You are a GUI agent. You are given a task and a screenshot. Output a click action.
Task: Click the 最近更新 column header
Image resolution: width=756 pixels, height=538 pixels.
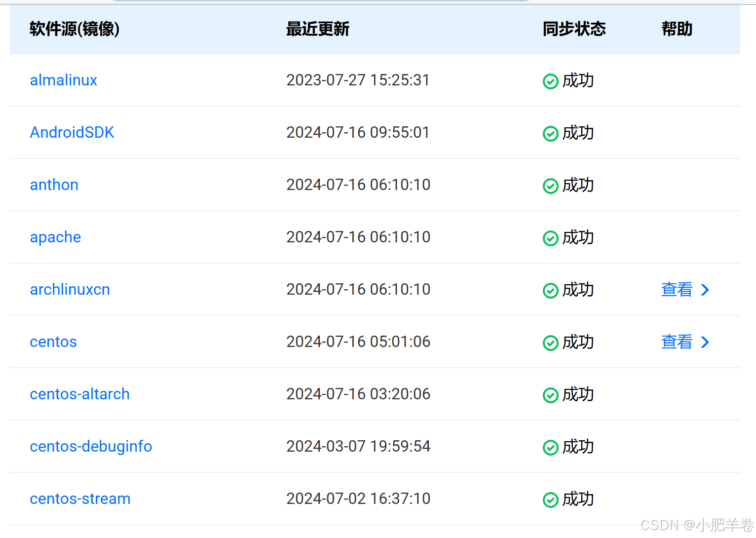(x=318, y=29)
